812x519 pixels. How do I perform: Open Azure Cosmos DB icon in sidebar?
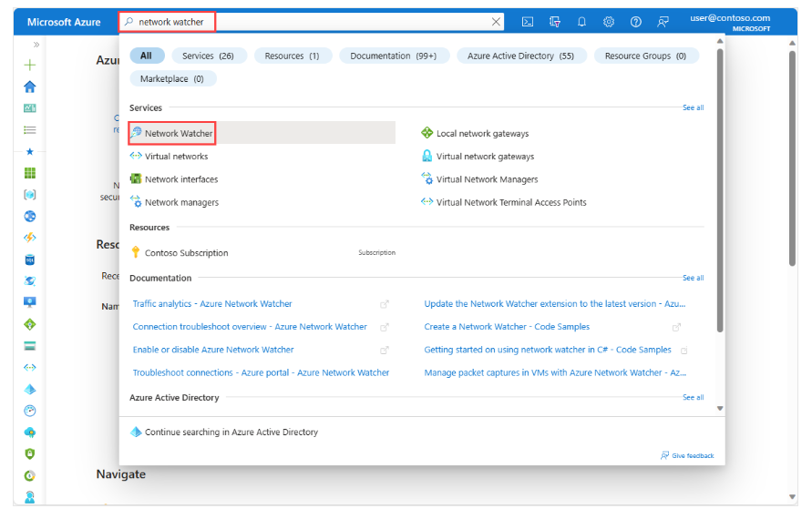pos(30,281)
